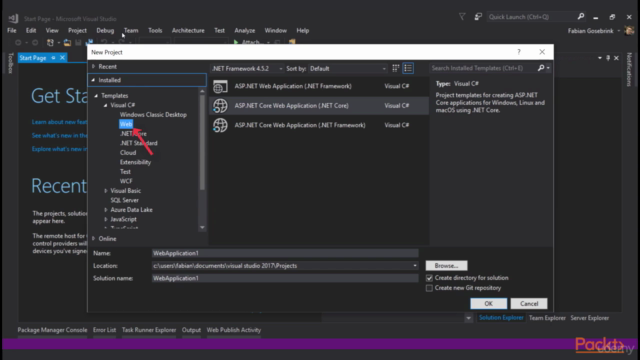This screenshot has width=640, height=360.
Task: Open the File menu
Action: [12, 30]
